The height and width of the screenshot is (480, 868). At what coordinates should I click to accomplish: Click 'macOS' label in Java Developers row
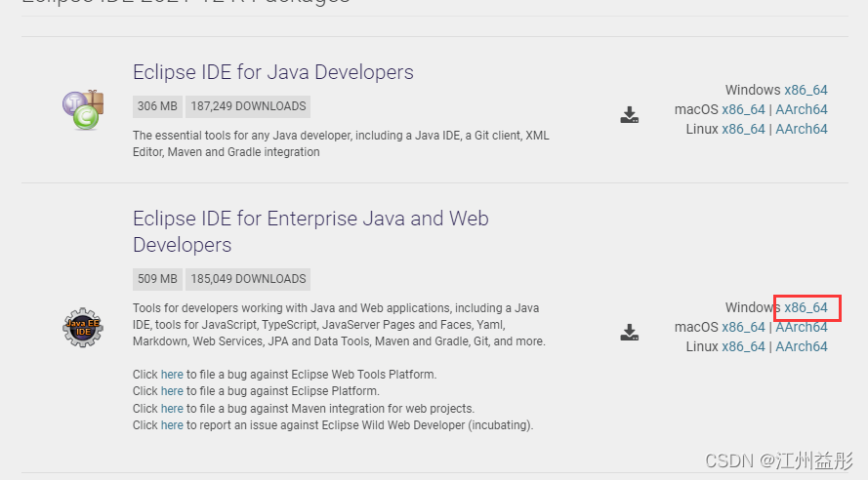click(x=696, y=109)
